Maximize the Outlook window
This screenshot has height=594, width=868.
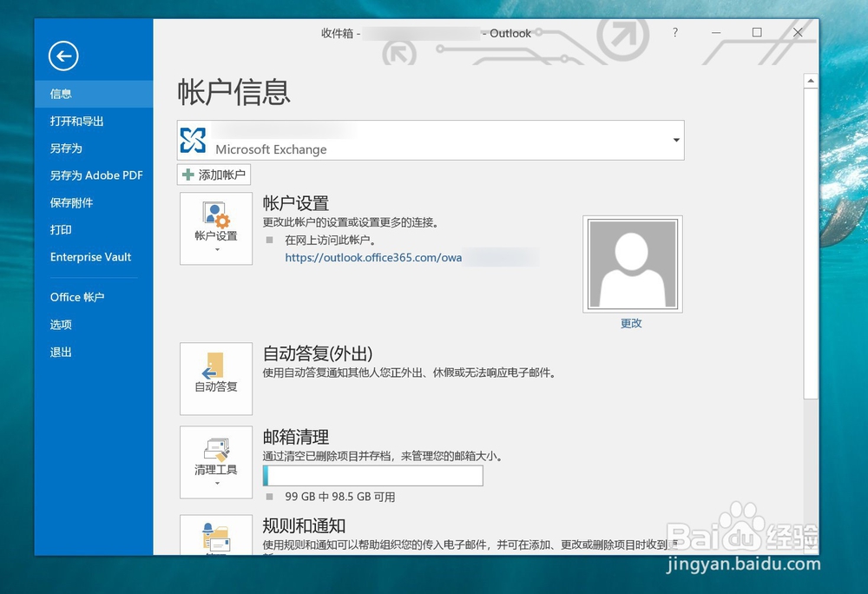pos(757,33)
